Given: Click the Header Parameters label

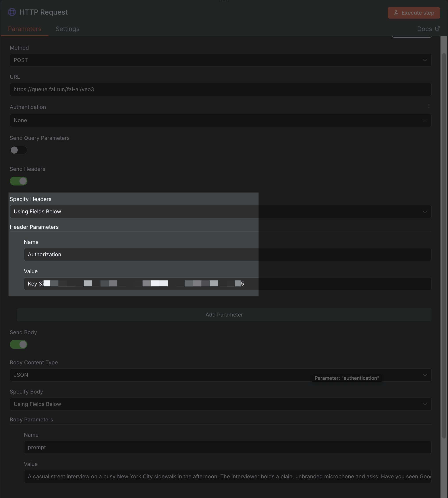Looking at the screenshot, I should [x=34, y=227].
